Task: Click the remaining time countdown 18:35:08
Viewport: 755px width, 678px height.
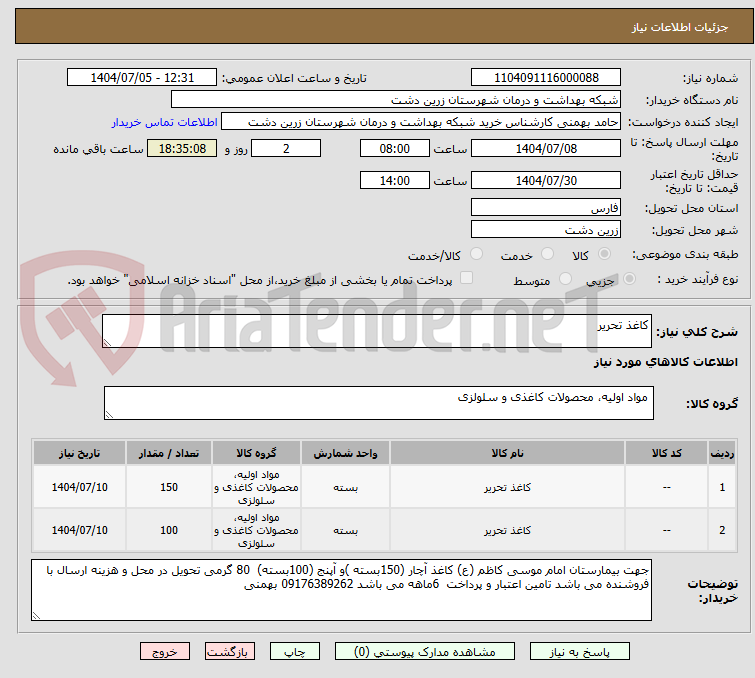Action: 182,148
